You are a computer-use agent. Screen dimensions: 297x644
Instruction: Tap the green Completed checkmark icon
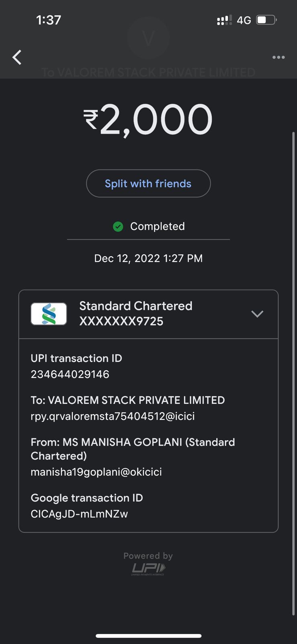[x=118, y=227]
